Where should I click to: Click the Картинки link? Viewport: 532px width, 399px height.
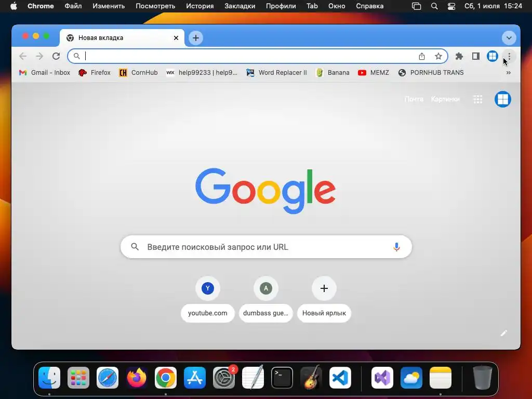(x=445, y=99)
